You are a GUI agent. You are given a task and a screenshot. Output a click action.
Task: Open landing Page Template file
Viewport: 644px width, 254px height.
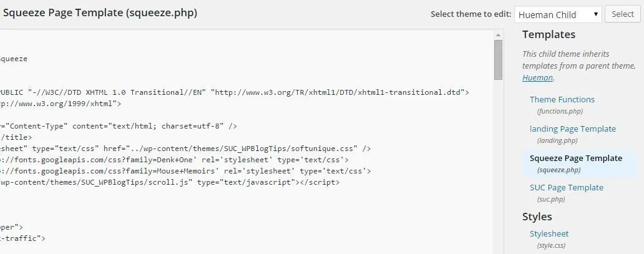coord(572,129)
